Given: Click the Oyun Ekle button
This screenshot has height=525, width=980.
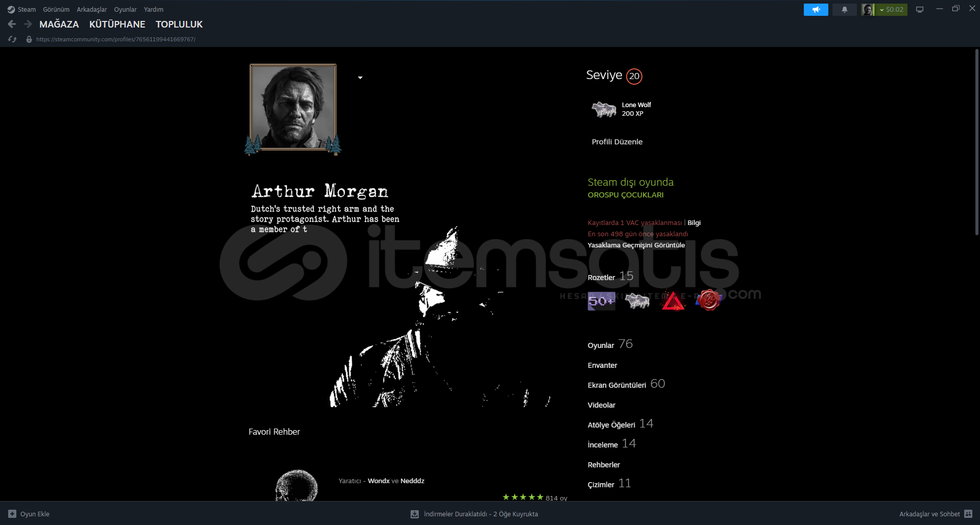Looking at the screenshot, I should point(29,514).
